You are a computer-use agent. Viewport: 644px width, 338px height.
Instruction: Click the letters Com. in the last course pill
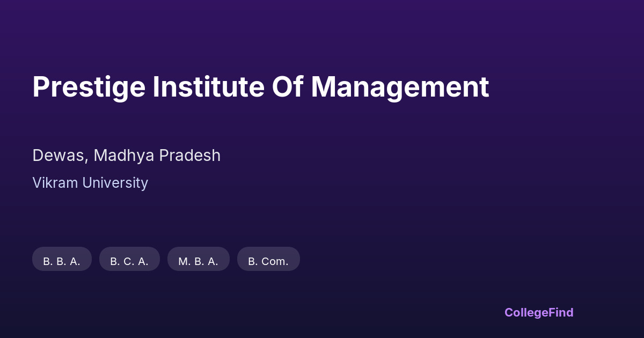[x=275, y=261]
